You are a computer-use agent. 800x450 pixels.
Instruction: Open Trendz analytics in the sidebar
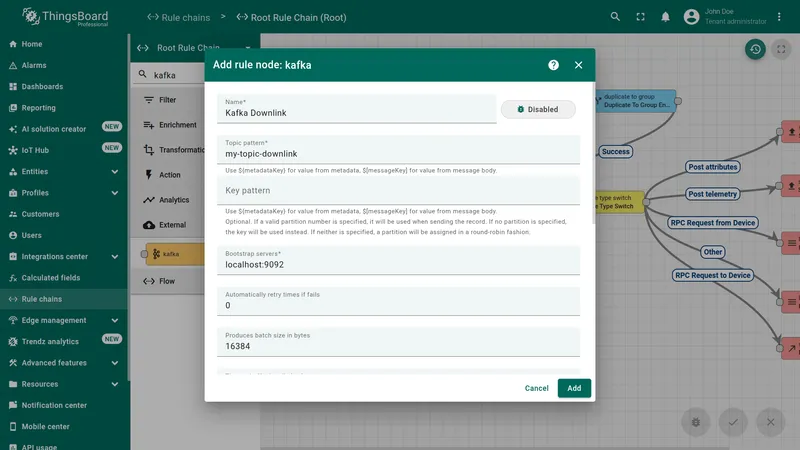(64, 341)
